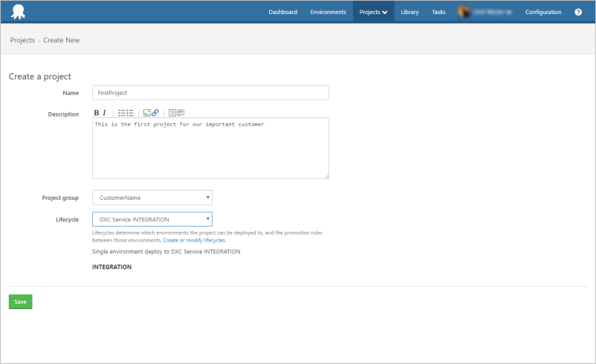Screen dimensions: 596x364
Task: Open the Library menu item
Action: click(x=409, y=12)
